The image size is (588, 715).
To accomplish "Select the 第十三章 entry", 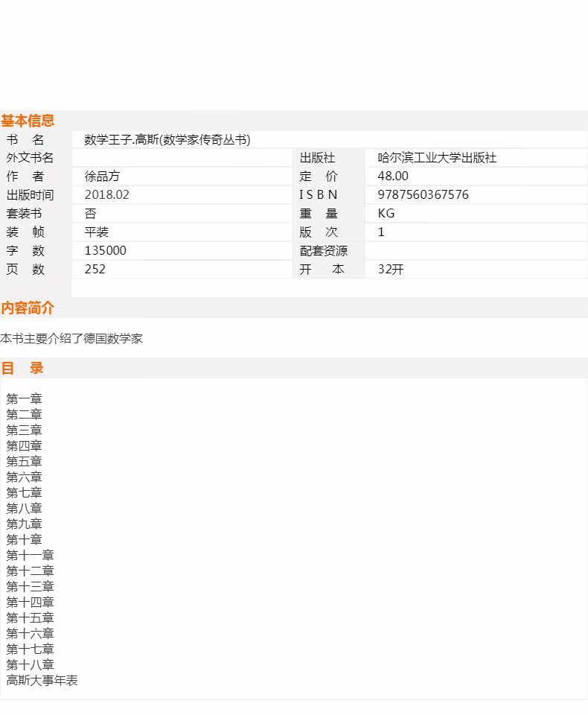I will click(x=30, y=586).
